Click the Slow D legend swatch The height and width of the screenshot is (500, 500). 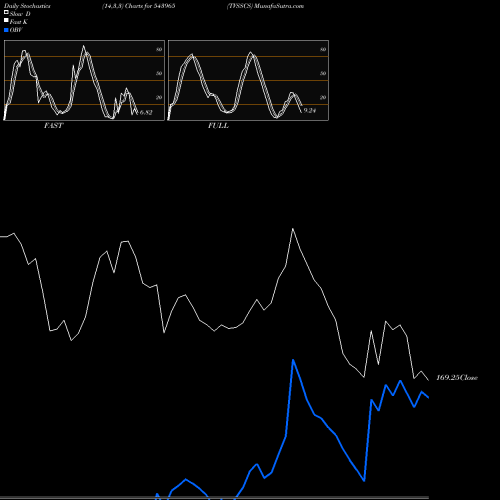(x=6, y=12)
